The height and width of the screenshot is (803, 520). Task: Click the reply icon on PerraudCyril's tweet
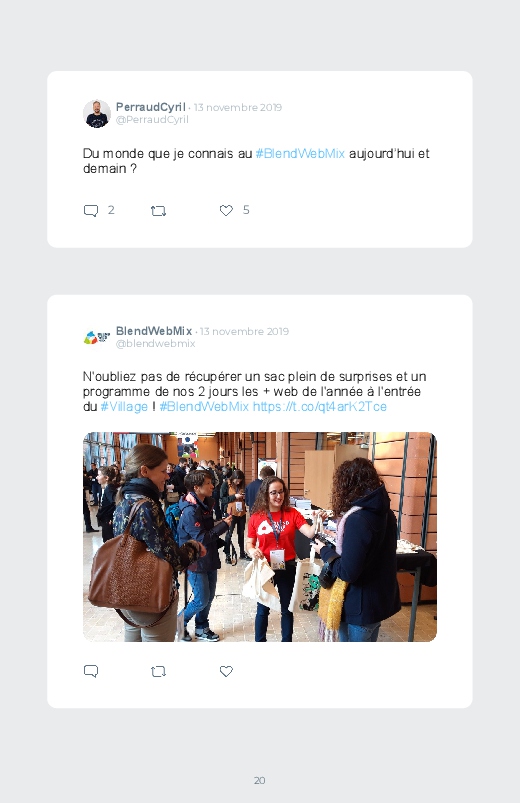click(91, 210)
